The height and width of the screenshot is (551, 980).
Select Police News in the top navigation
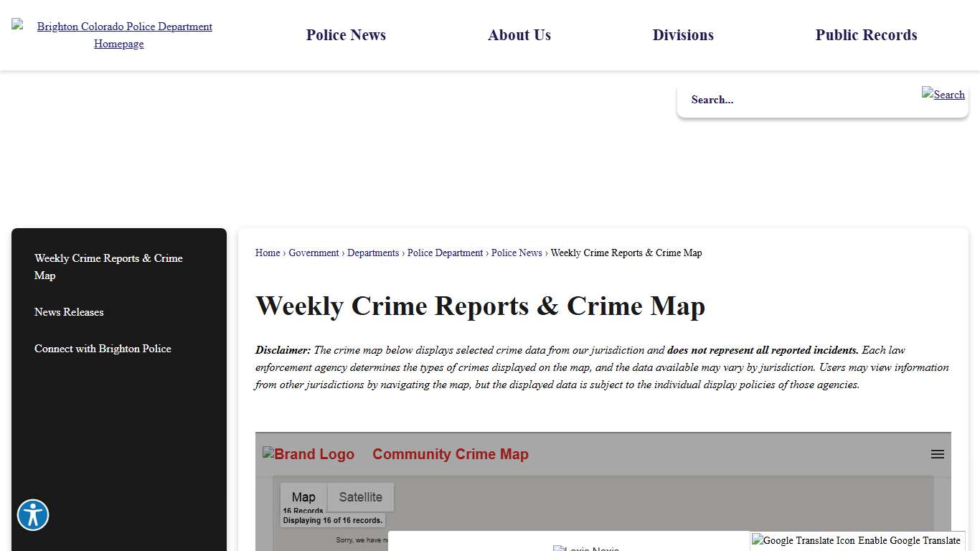(346, 34)
